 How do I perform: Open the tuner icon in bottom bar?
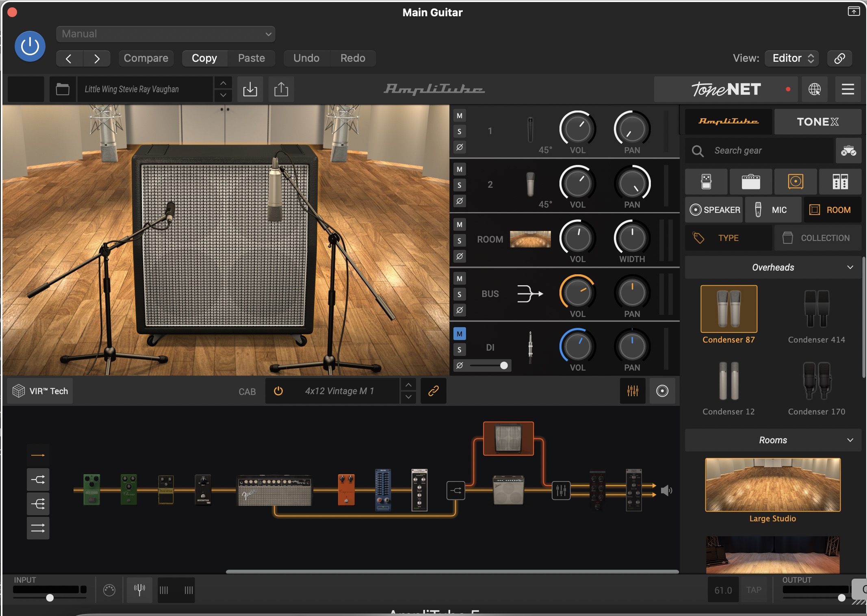pos(139,590)
